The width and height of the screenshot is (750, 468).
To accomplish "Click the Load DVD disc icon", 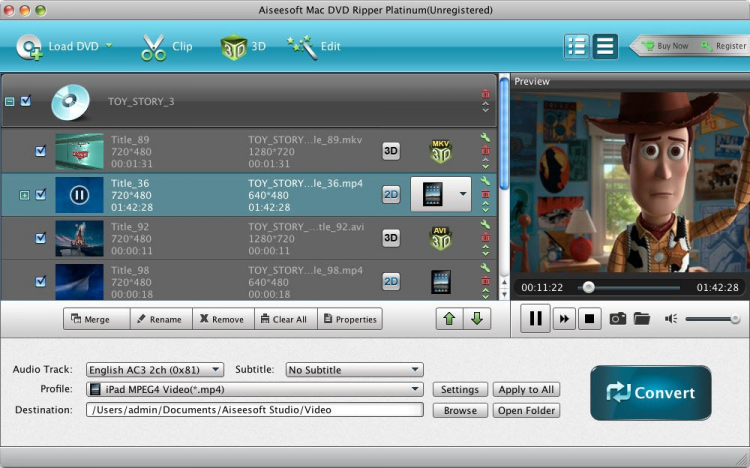I will 29,47.
